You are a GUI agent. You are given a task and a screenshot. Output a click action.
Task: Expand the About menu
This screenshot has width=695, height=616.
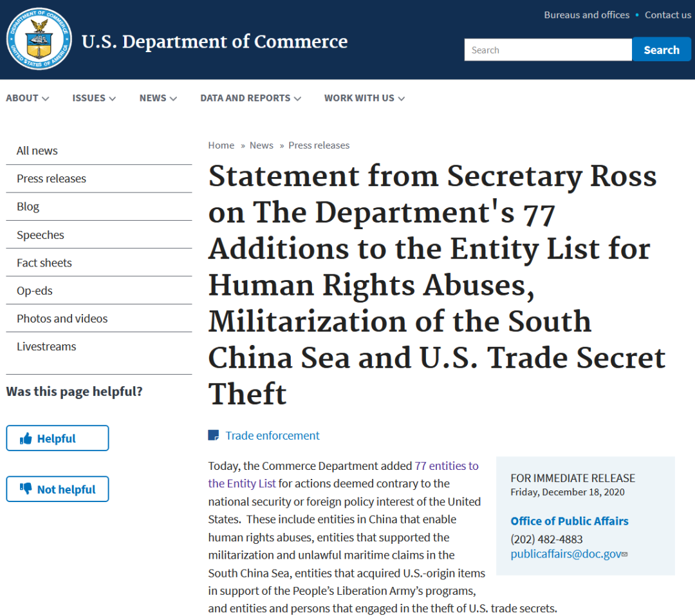point(27,98)
